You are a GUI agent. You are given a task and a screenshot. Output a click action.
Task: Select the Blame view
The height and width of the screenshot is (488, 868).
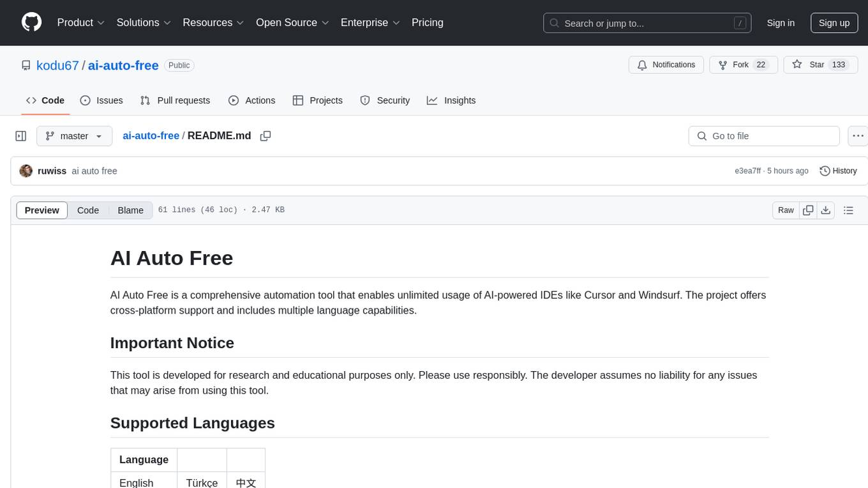pyautogui.click(x=131, y=210)
